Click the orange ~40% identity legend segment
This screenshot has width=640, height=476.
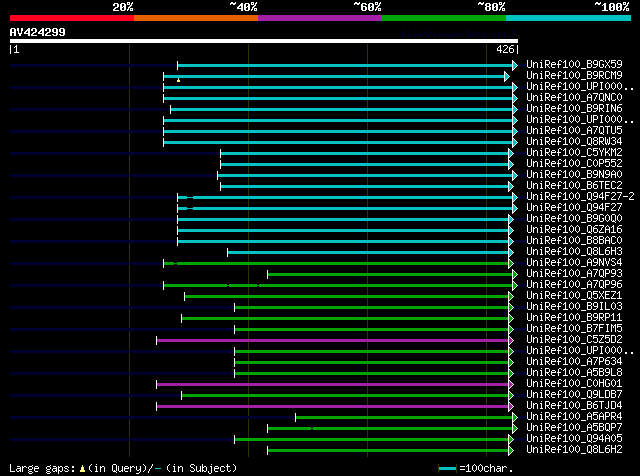(196, 18)
